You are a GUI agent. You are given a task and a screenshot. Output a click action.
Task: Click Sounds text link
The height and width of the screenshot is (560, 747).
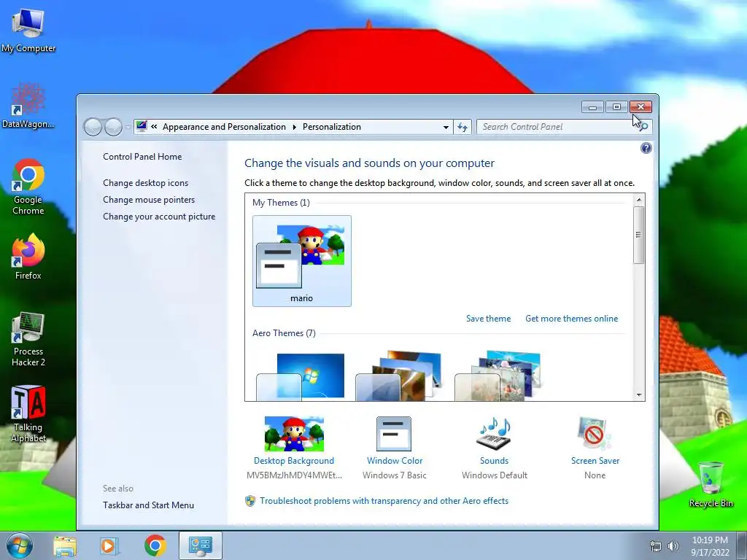click(494, 461)
